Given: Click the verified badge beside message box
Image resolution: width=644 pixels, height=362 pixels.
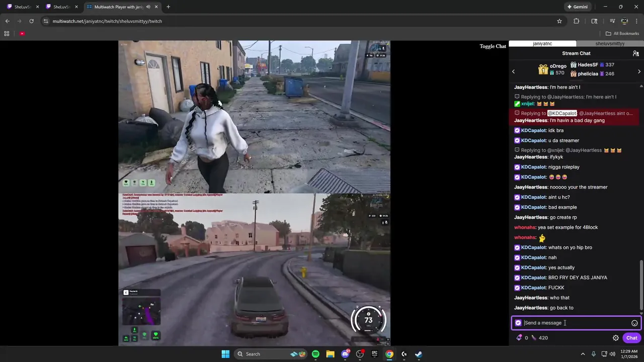Looking at the screenshot, I should click(x=518, y=323).
